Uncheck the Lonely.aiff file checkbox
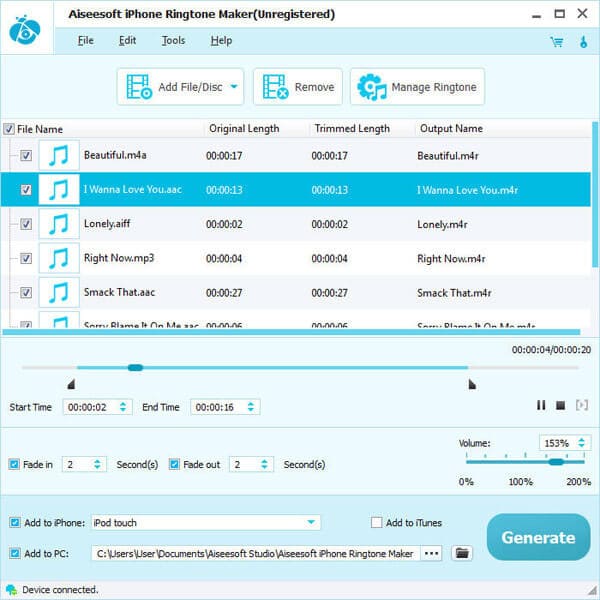This screenshot has width=600, height=600. [x=26, y=224]
